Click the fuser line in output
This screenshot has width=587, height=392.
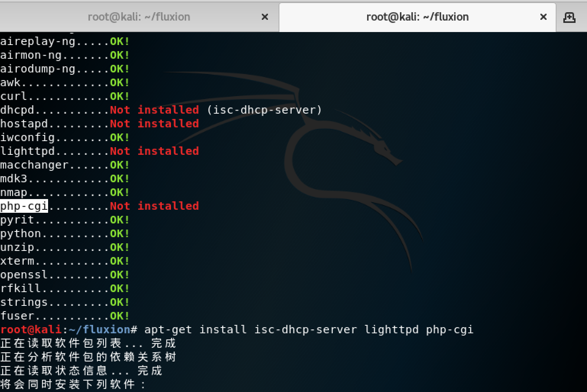point(17,316)
